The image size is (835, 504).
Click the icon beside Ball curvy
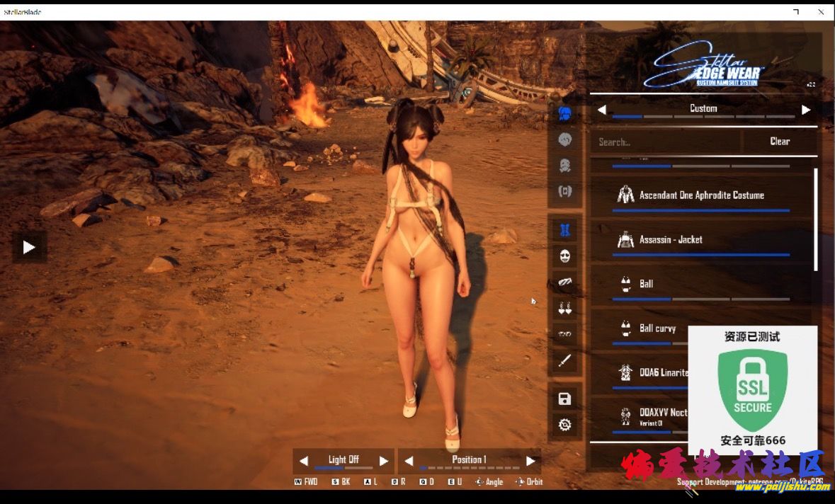[x=625, y=328]
